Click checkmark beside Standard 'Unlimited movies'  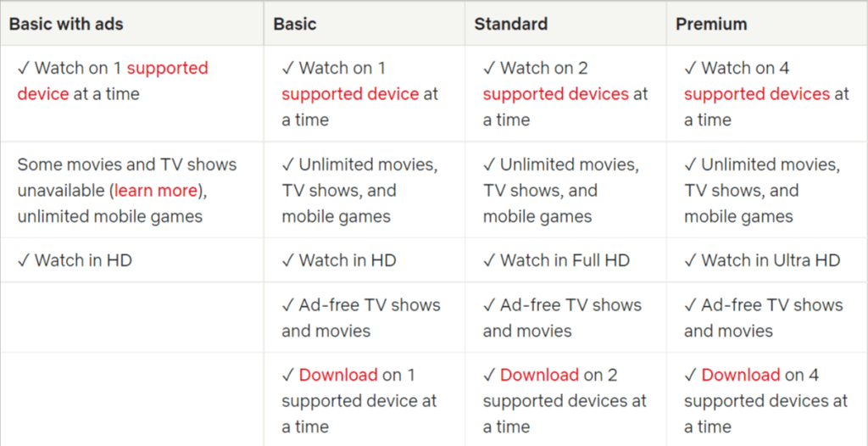point(489,164)
